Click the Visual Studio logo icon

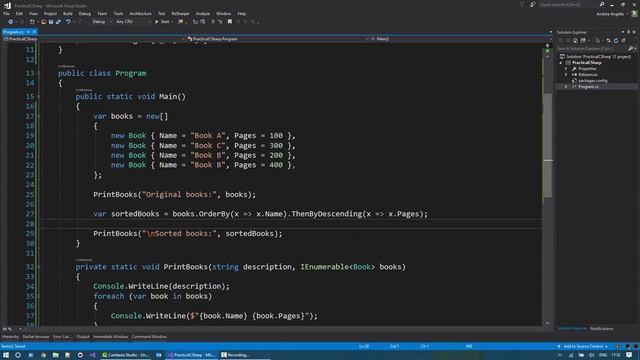7,5
